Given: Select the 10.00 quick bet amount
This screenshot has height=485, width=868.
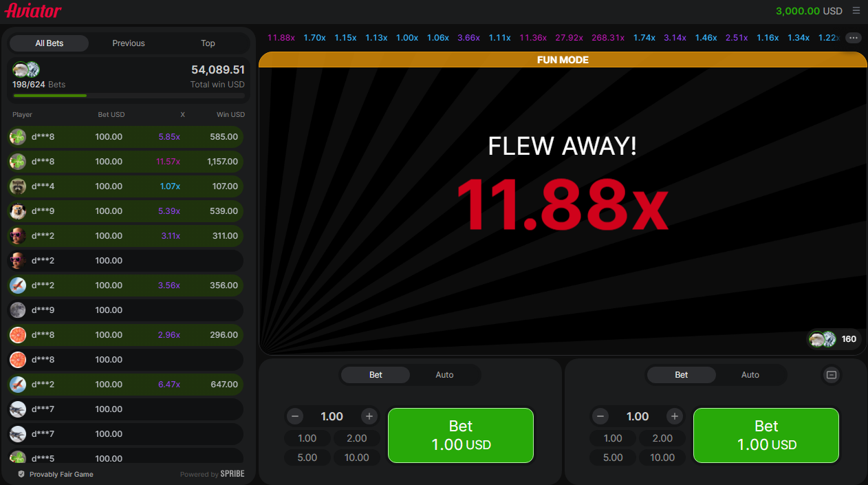Looking at the screenshot, I should click(x=357, y=457).
